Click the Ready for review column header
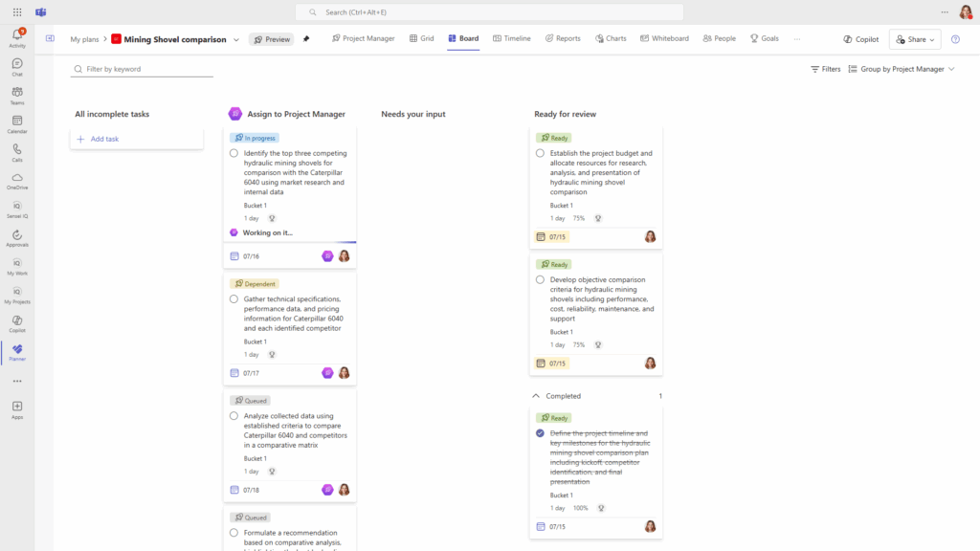The image size is (980, 551). (565, 114)
